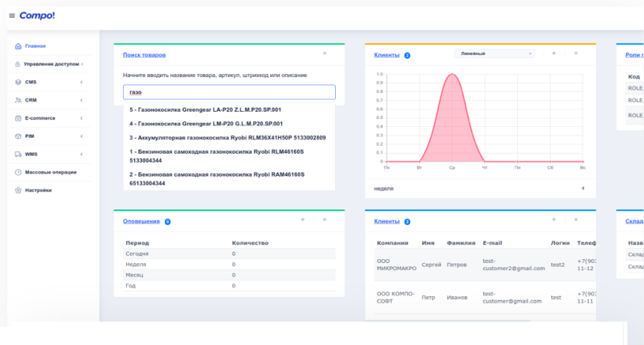Open Массовые операции in sidebar
This screenshot has width=644, height=345.
coord(51,172)
